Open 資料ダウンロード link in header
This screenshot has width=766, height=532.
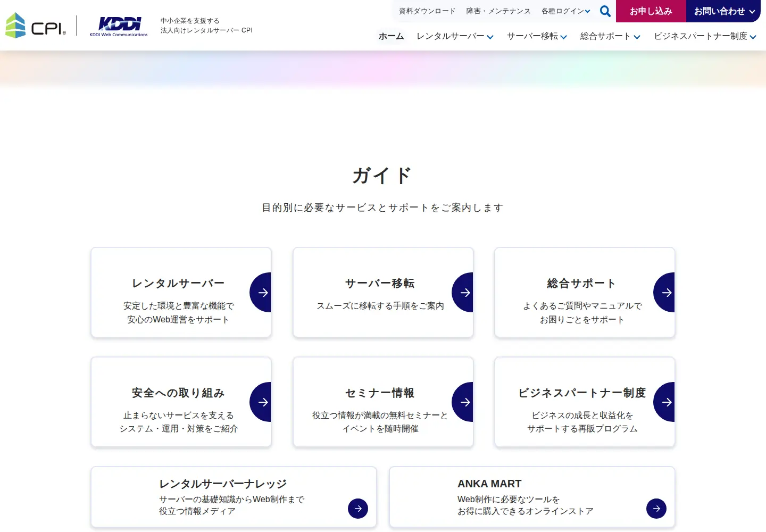point(427,11)
